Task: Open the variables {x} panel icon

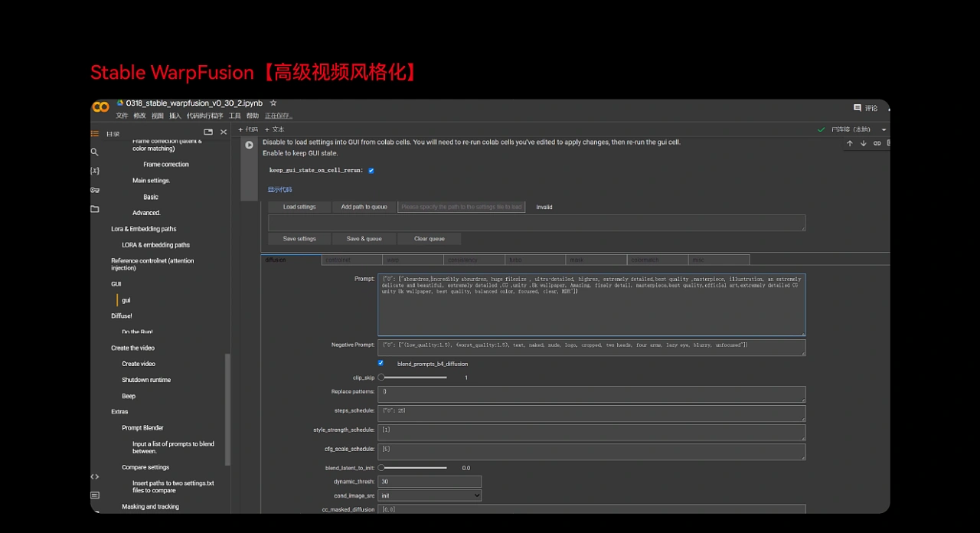Action: pos(95,171)
